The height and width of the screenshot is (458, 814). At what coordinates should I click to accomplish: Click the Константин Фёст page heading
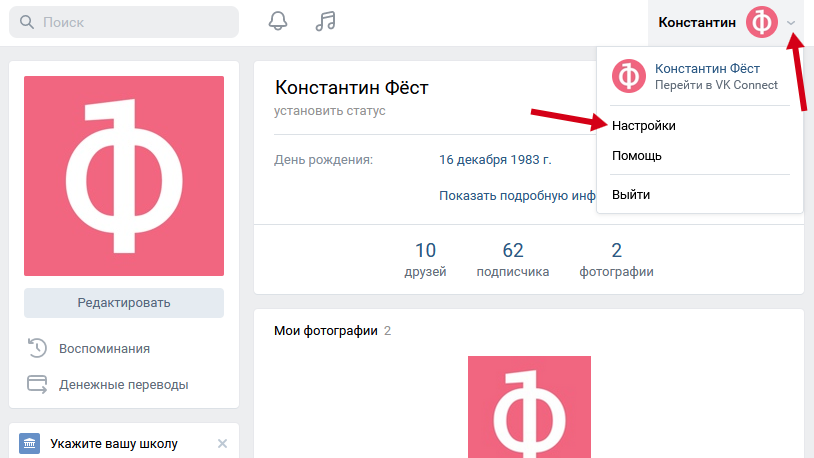(x=351, y=87)
